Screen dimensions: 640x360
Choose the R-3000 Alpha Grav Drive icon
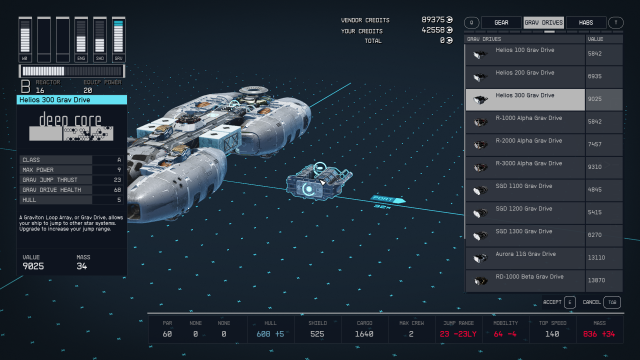tap(480, 167)
